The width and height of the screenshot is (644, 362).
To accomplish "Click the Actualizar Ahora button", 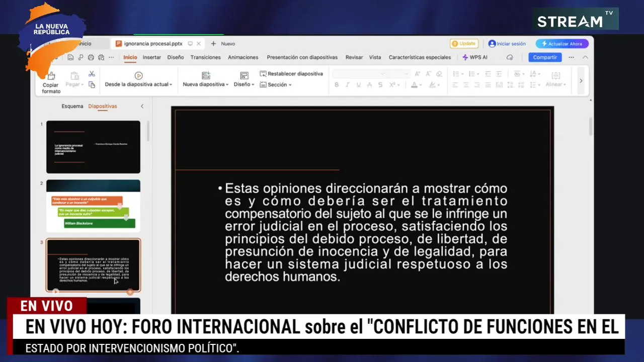I will 562,44.
